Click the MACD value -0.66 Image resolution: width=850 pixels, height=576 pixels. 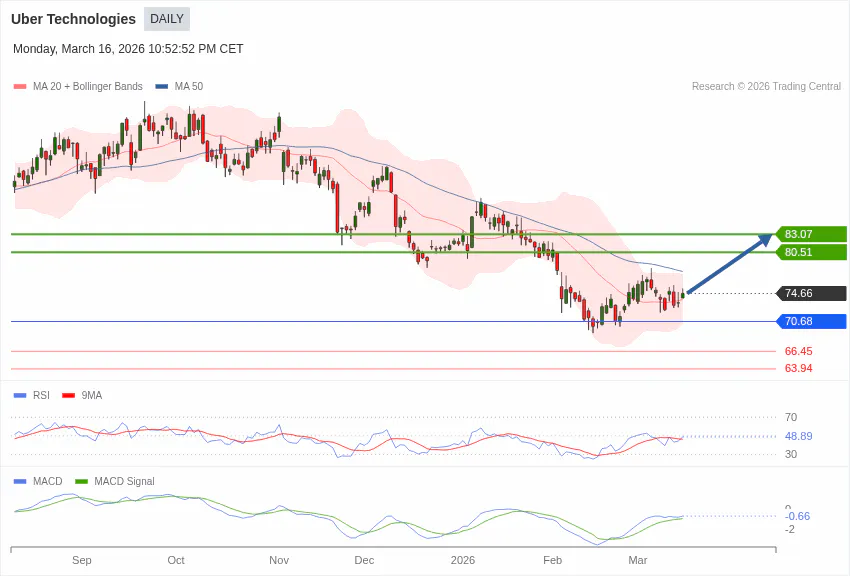coord(797,516)
